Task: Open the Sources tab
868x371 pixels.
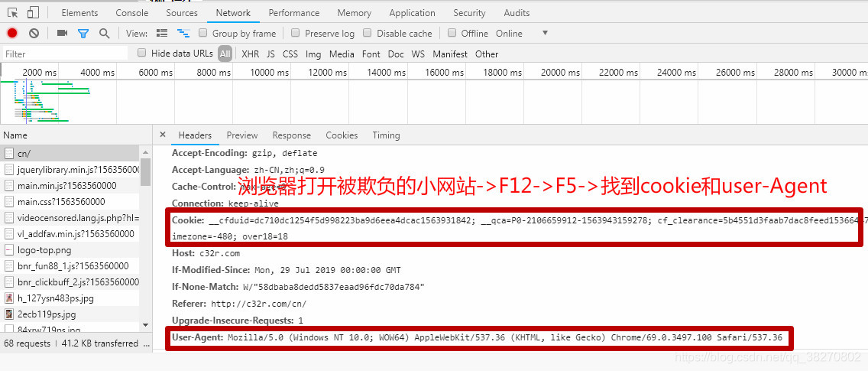Action: [x=182, y=13]
